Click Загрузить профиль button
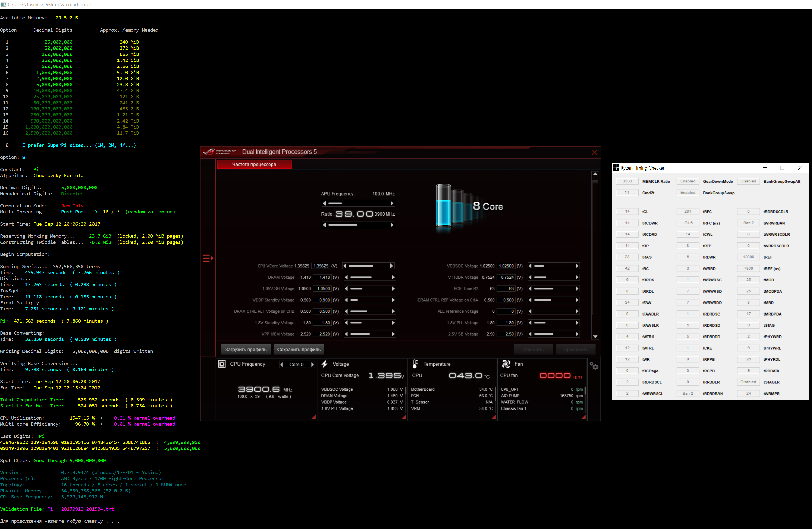The image size is (812, 529). point(246,349)
